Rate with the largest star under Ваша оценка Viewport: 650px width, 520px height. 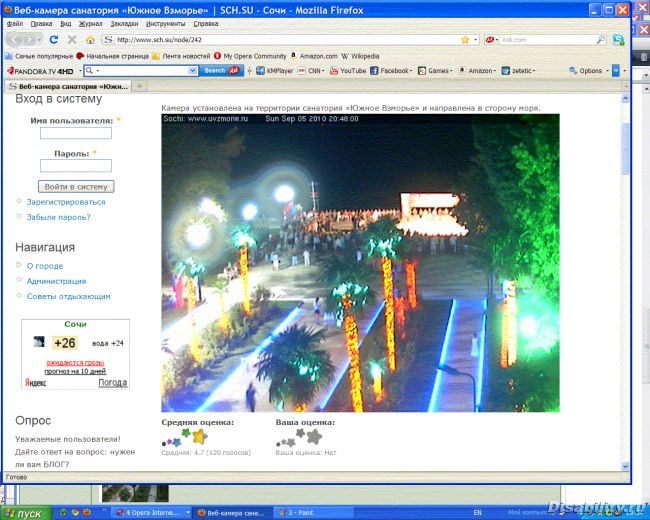pyautogui.click(x=313, y=437)
